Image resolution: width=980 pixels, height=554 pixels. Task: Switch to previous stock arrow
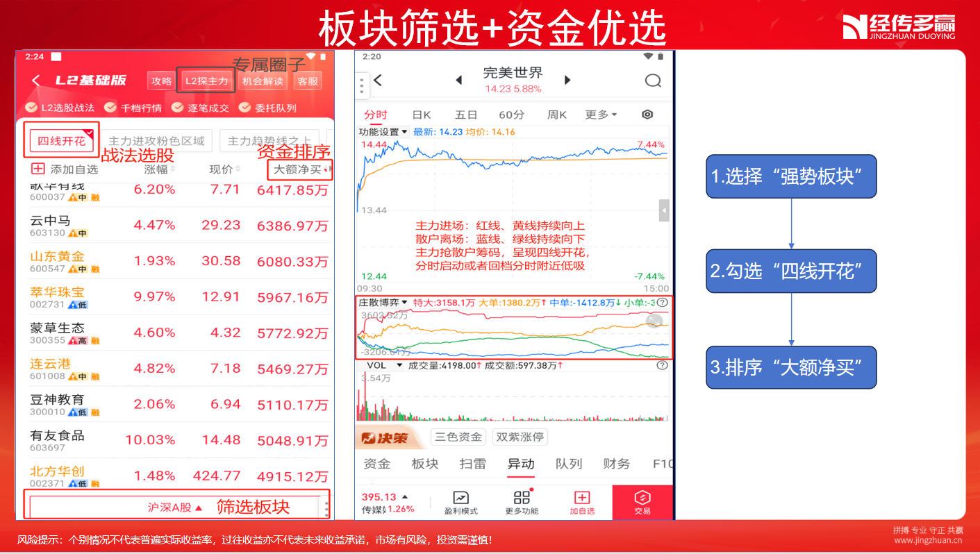pos(458,81)
